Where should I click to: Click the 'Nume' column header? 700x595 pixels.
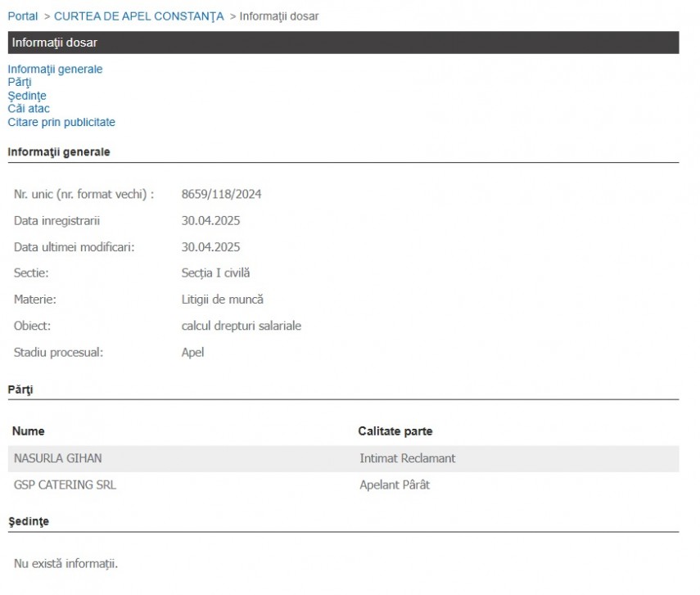[28, 431]
